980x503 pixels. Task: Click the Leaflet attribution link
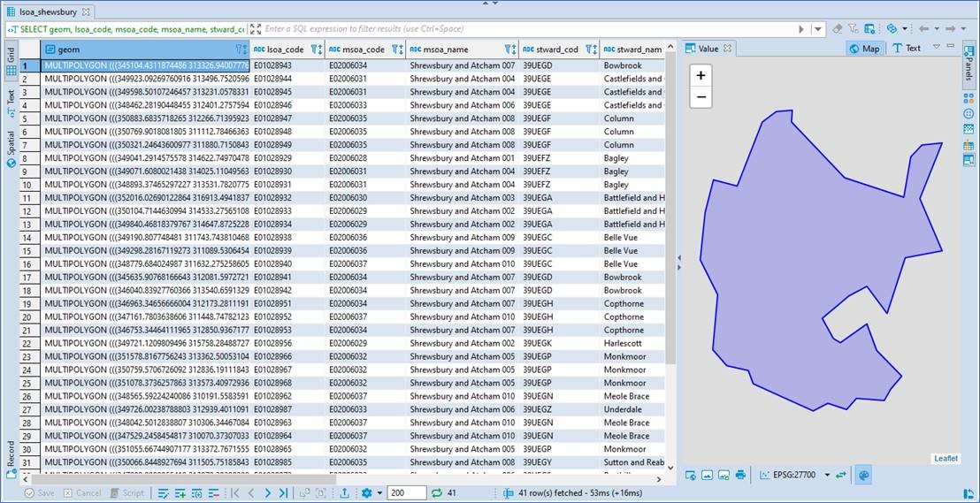945,458
